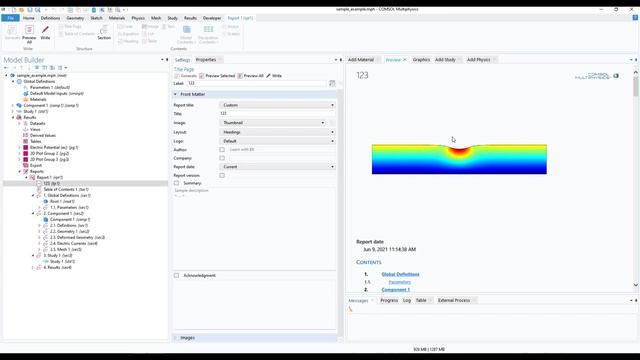This screenshot has height=360, width=640.
Task: Switch to the Progress tab
Action: (389, 300)
